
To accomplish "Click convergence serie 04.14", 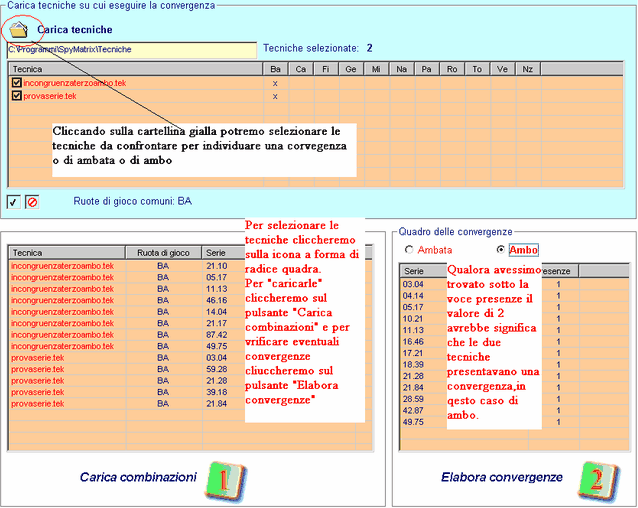I will [413, 296].
